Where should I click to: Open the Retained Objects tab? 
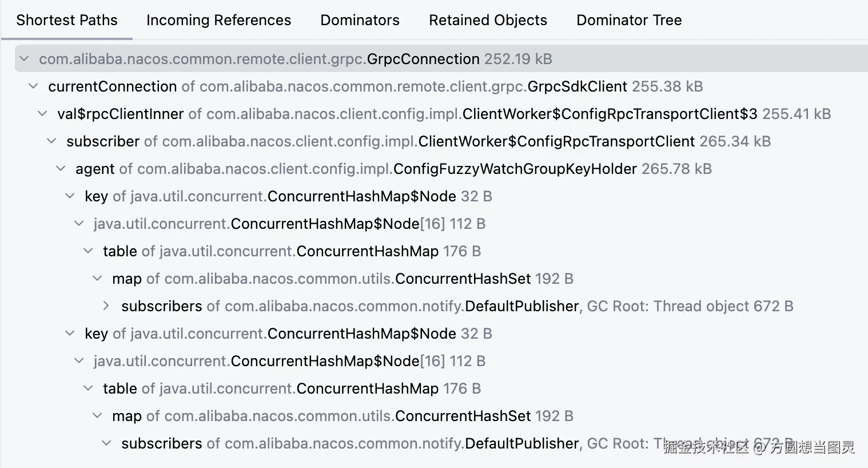pos(488,20)
